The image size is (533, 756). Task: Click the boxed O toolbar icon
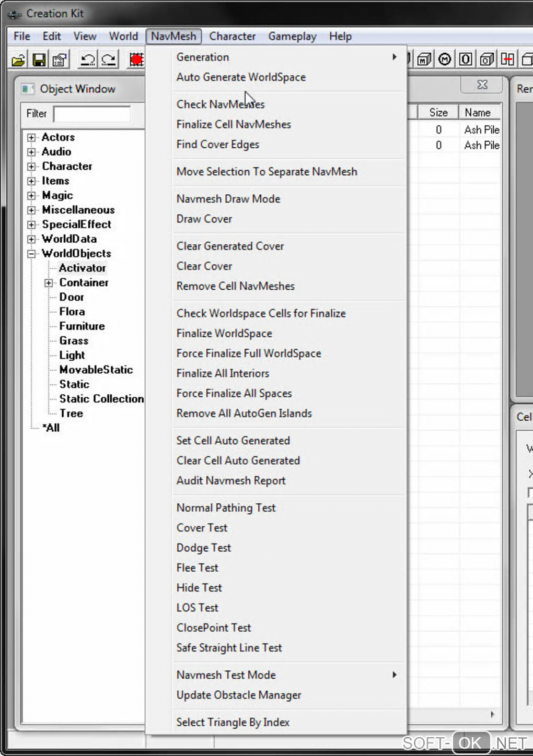coord(466,60)
